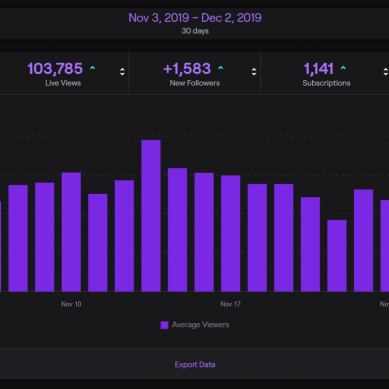Toggle the Average Viewers legend swatch
This screenshot has width=389, height=389.
coord(164,325)
